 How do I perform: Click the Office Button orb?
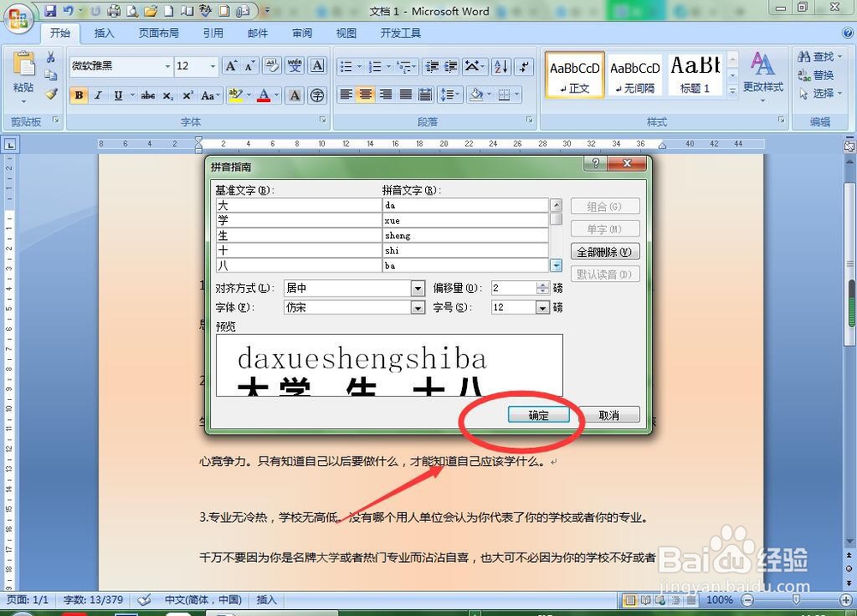[x=18, y=21]
